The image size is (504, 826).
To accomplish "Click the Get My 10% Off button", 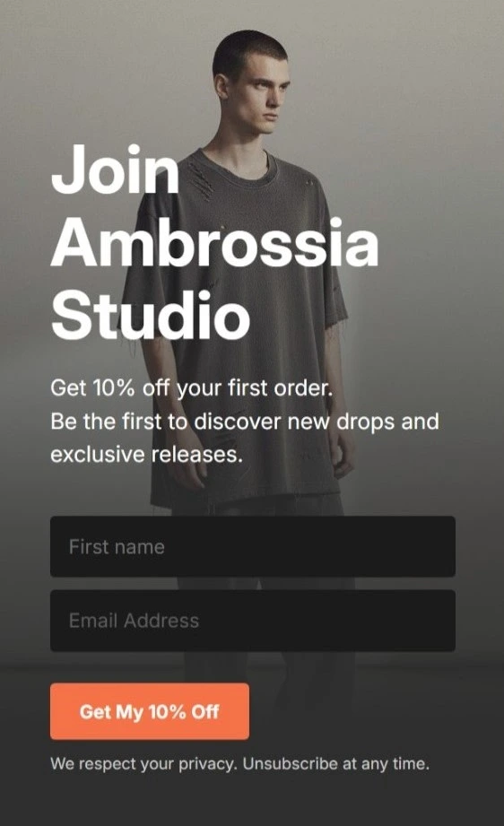I will pyautogui.click(x=150, y=711).
